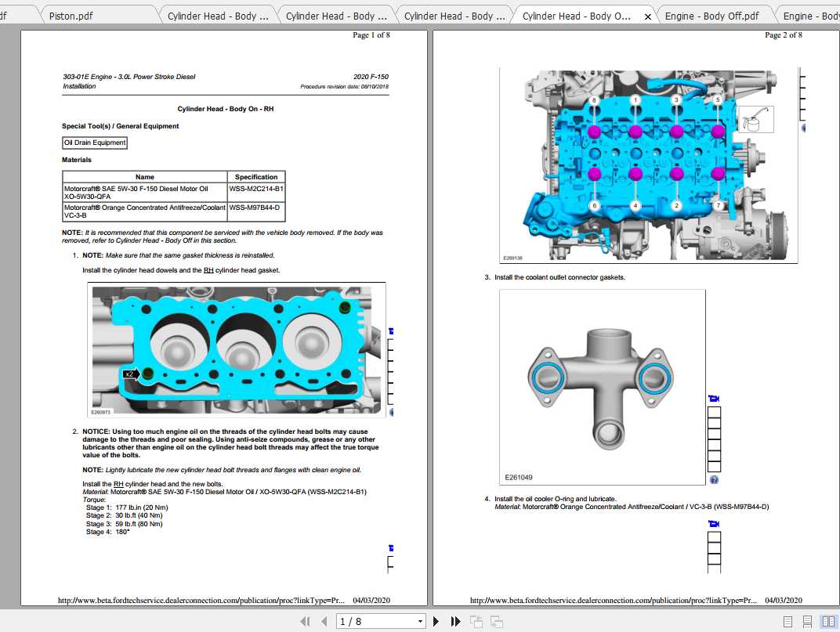Click the 'Stage 1: 177 lb.in (20 Nm)' torque line
840x632 pixels.
[127, 507]
